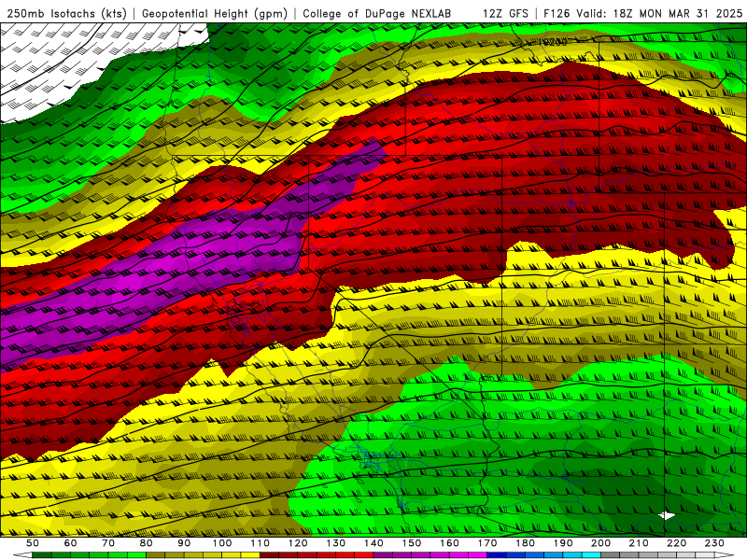Click the "F126 Valid: 18Z MON MAR 31 2025" text
The image size is (747, 560).
pyautogui.click(x=642, y=13)
